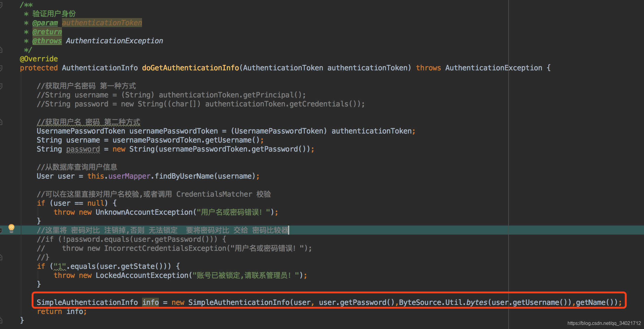Click the "1" string literal

click(x=60, y=266)
